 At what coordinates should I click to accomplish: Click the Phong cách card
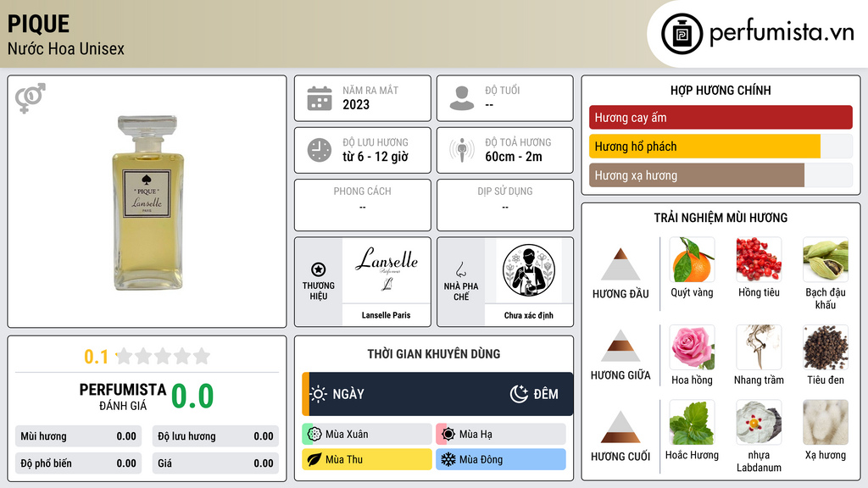coord(363,205)
